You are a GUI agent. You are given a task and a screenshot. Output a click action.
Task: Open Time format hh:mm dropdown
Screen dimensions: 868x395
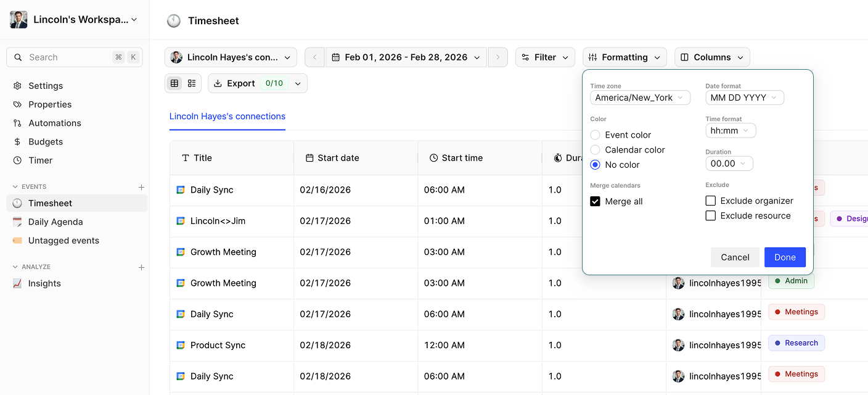(x=731, y=130)
